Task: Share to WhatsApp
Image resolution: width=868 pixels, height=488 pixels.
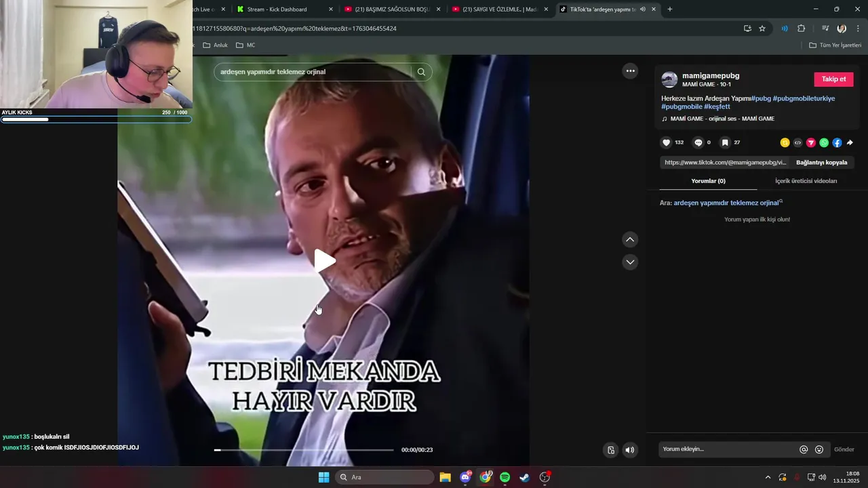Action: (x=824, y=142)
